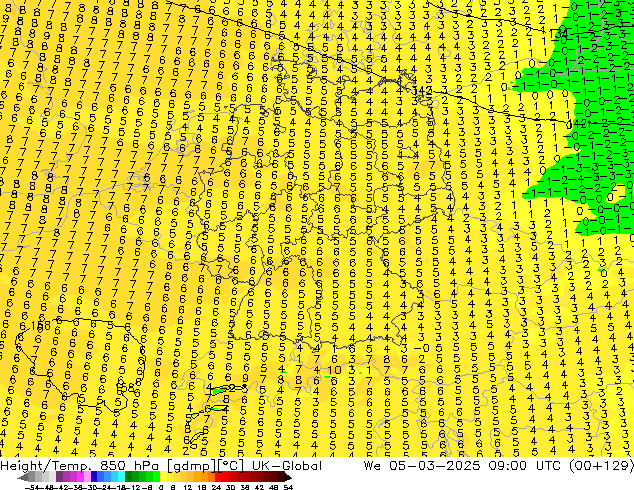634x490 pixels.
Task: Click the '-54' legend value
Action: [32, 487]
